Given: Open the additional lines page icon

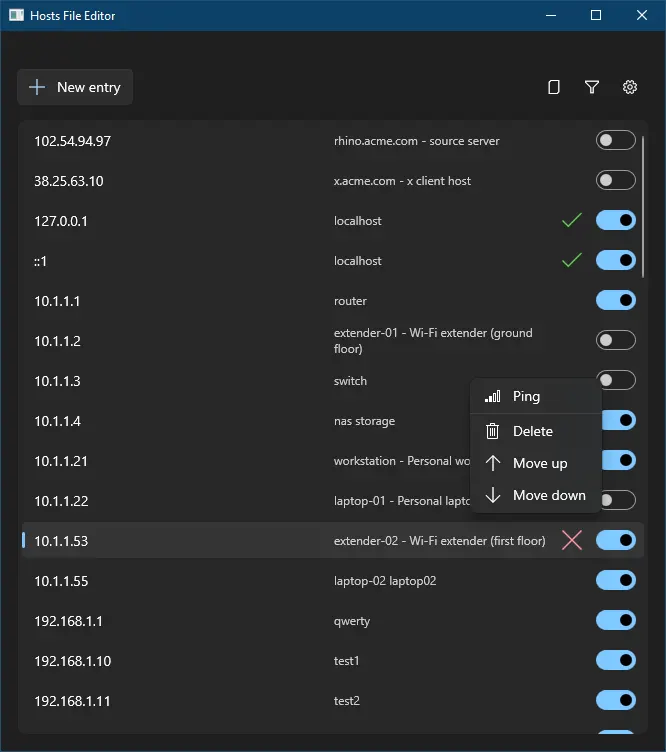Looking at the screenshot, I should [x=554, y=87].
